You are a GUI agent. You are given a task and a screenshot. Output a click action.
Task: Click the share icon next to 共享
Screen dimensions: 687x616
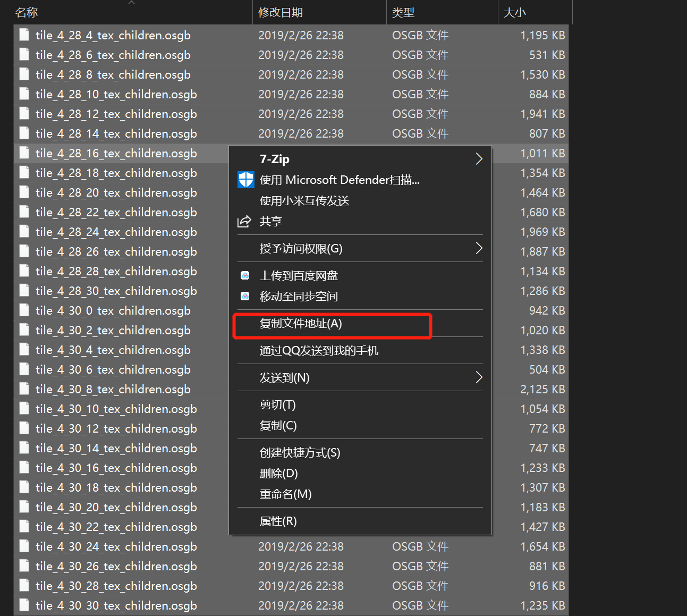(244, 221)
